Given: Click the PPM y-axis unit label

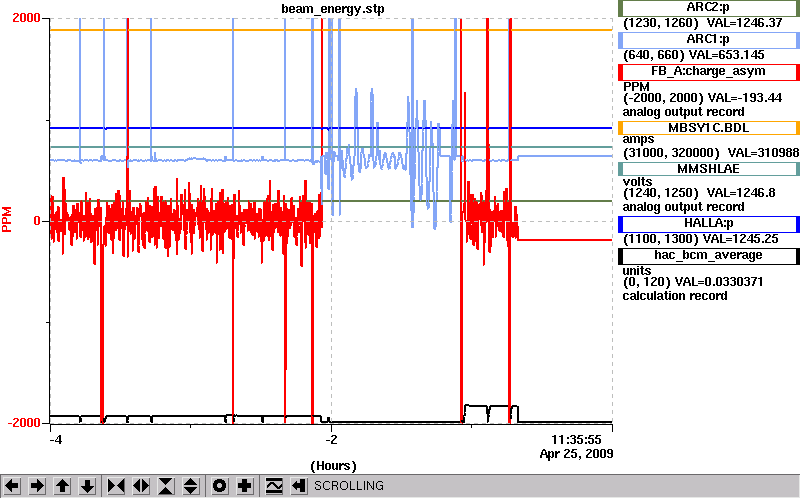Looking at the screenshot, I should tap(7, 219).
